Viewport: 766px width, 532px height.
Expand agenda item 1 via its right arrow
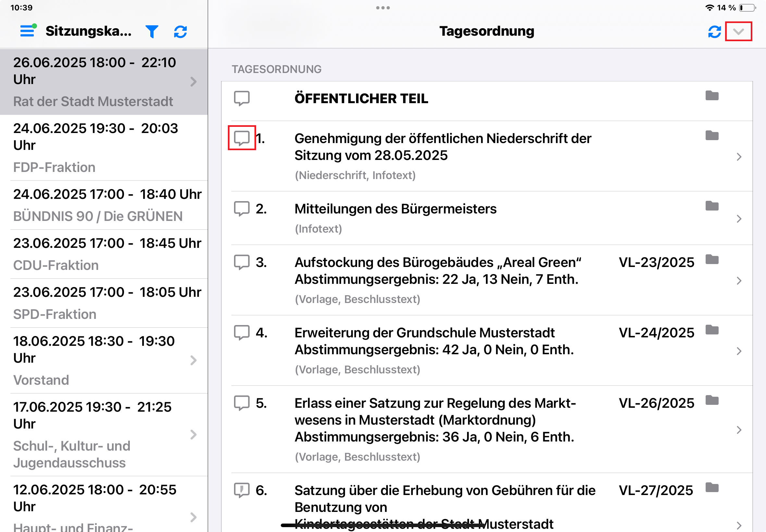tap(740, 157)
